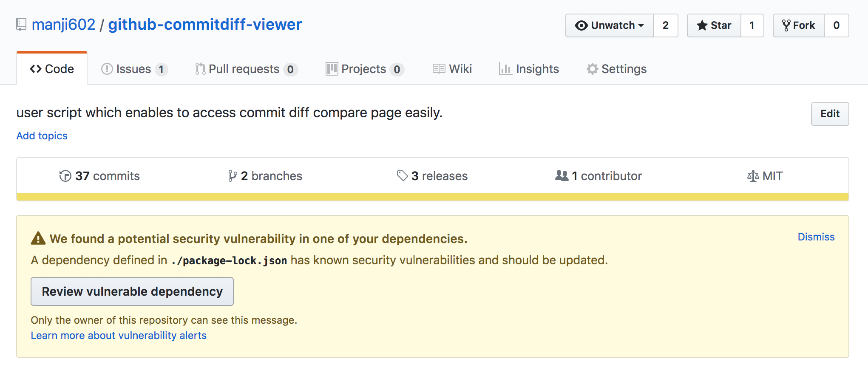Fork this repository

799,25
